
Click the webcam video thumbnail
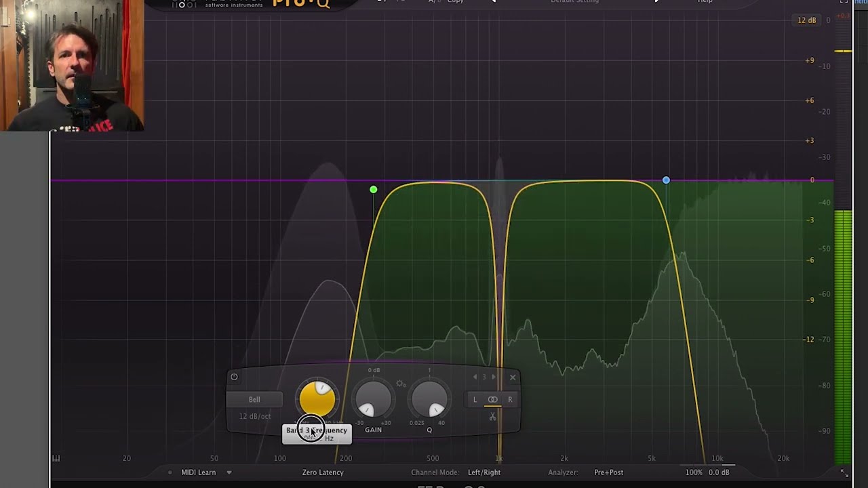click(72, 65)
